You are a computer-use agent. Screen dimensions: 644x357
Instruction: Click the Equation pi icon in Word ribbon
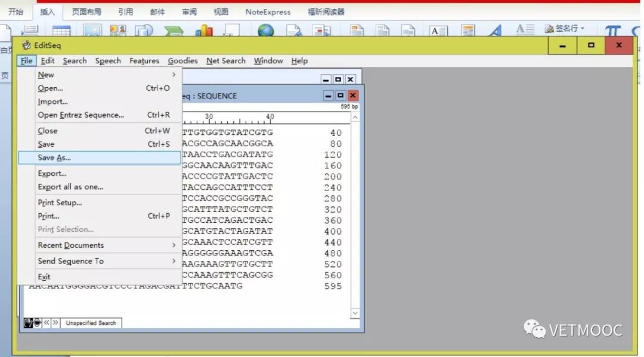(612, 30)
